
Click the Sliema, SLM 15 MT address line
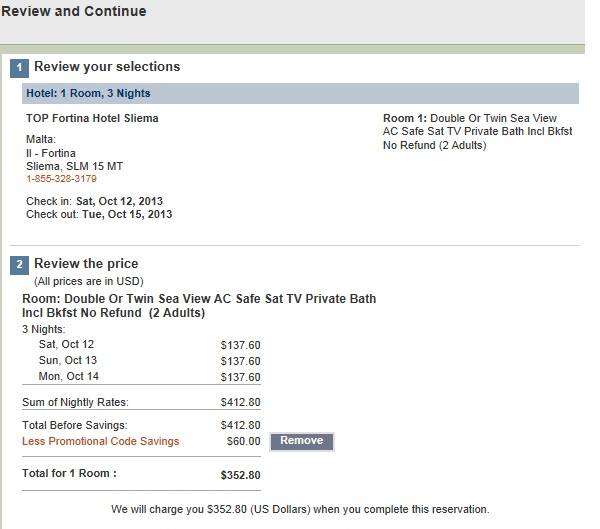[75, 167]
